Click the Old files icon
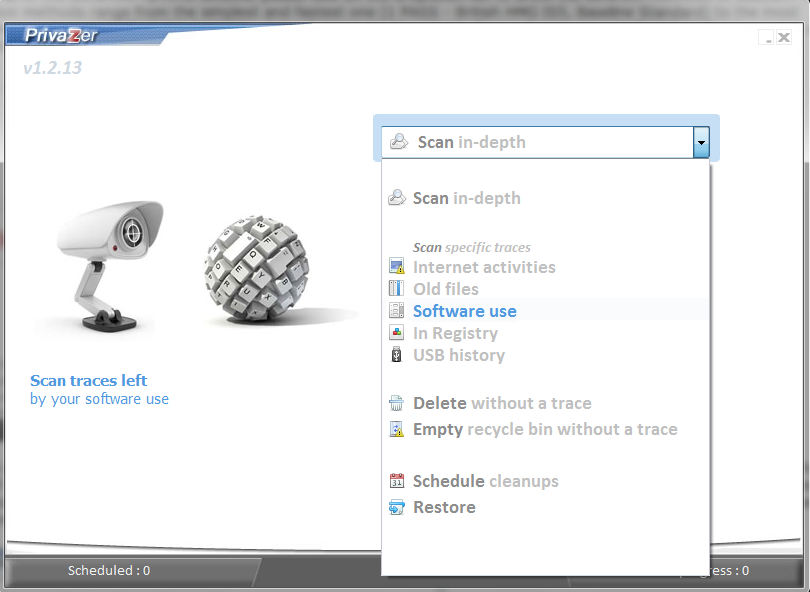 [x=396, y=288]
